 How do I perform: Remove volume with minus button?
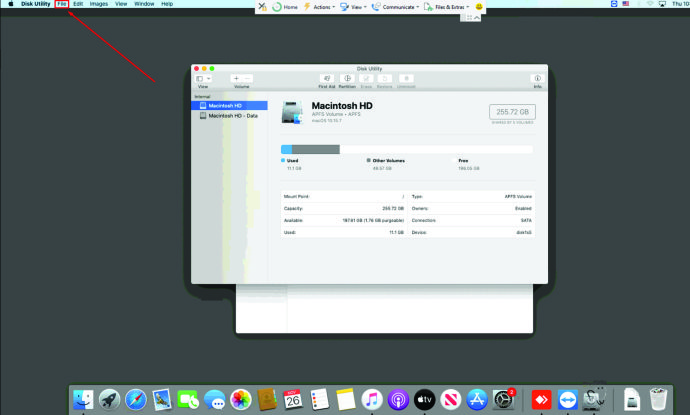click(247, 79)
